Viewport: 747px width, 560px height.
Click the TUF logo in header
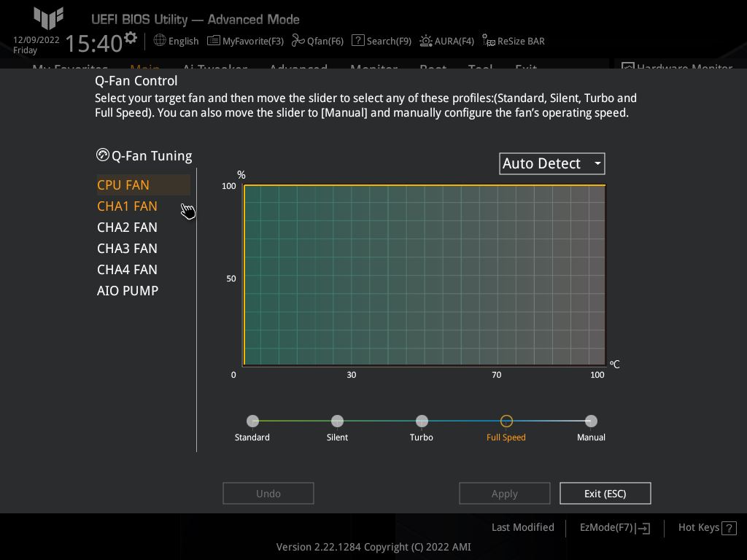(49, 18)
